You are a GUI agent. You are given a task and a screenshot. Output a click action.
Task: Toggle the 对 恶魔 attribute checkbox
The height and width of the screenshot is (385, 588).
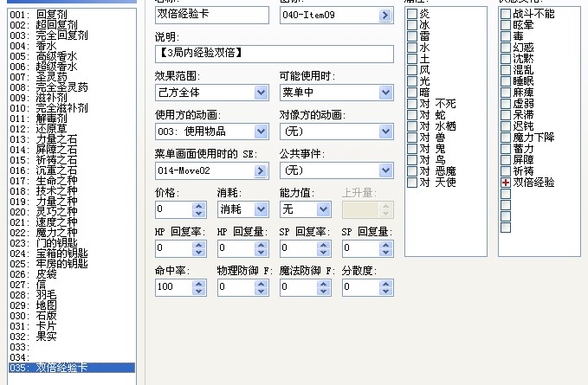tap(412, 171)
